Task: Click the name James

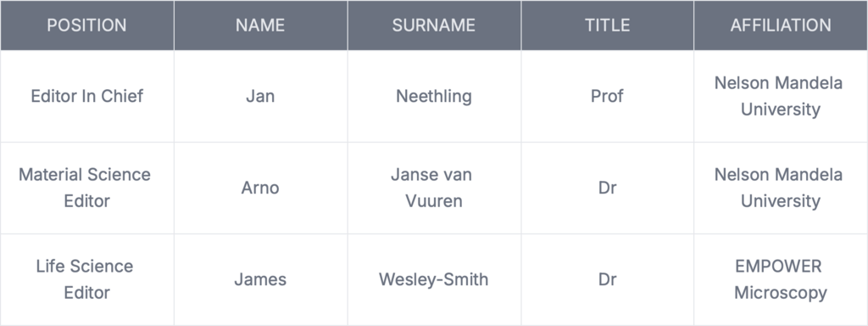Action: [260, 278]
